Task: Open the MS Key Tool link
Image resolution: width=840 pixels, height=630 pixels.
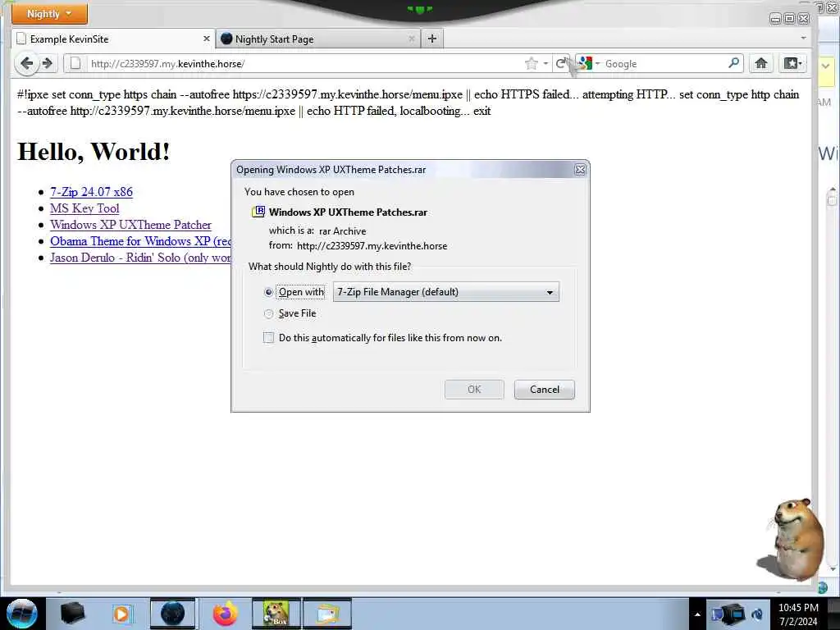Action: (x=84, y=208)
